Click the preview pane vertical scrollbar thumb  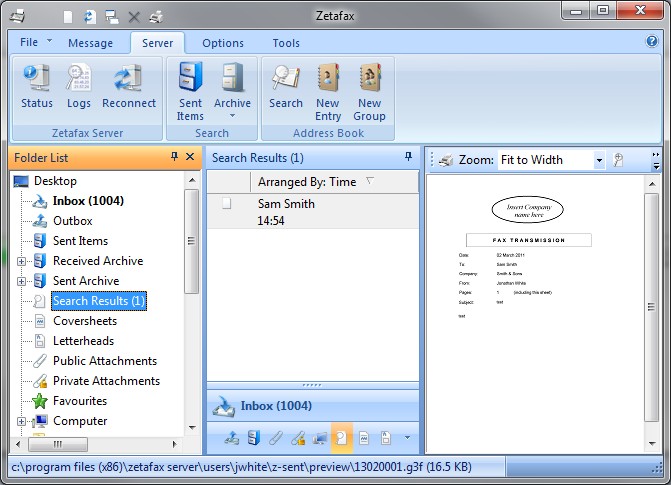pos(651,307)
